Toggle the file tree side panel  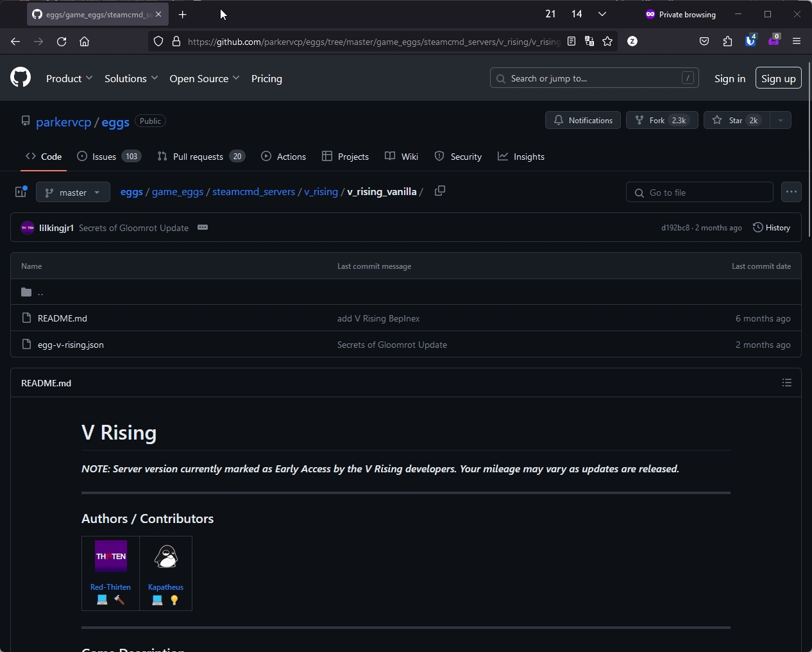tap(21, 192)
